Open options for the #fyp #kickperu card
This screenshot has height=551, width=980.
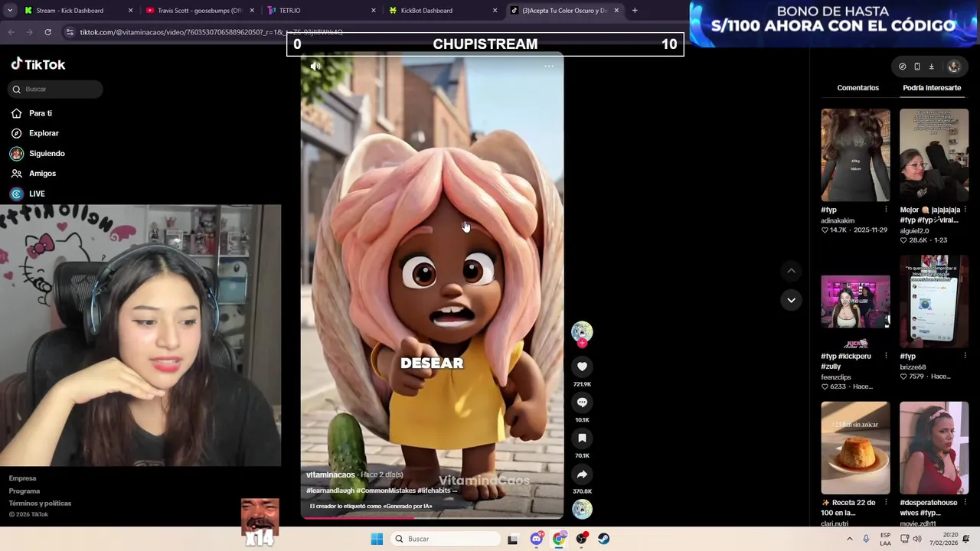coord(886,356)
